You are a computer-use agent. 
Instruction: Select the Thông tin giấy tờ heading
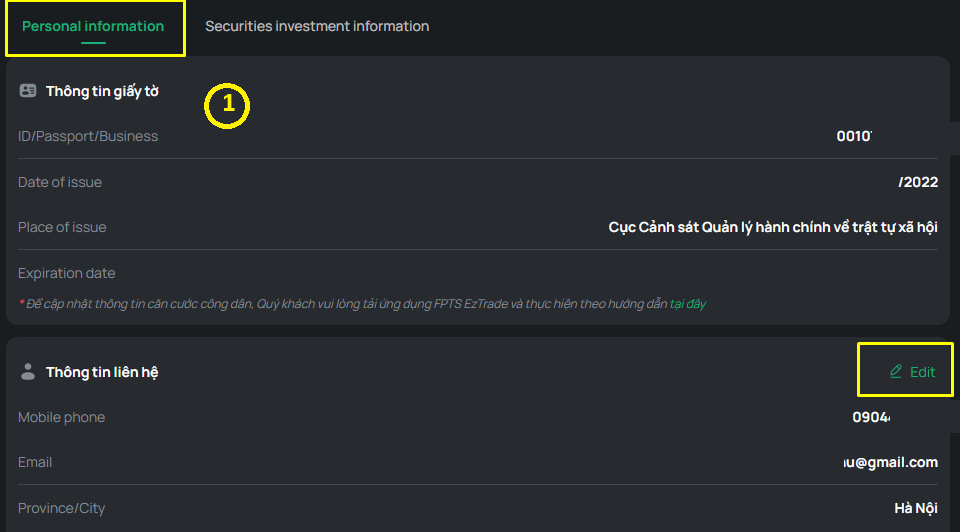102,91
